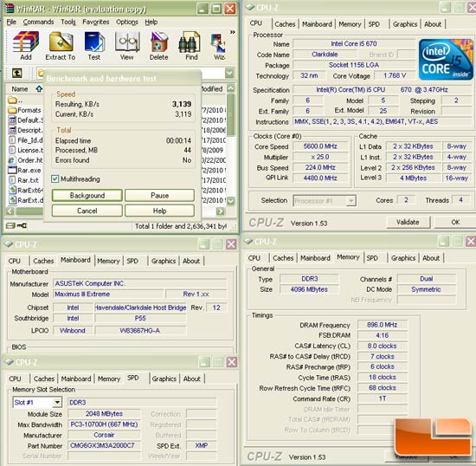Switch to About tab in top CPU-Z
476x466 pixels.
click(x=433, y=24)
